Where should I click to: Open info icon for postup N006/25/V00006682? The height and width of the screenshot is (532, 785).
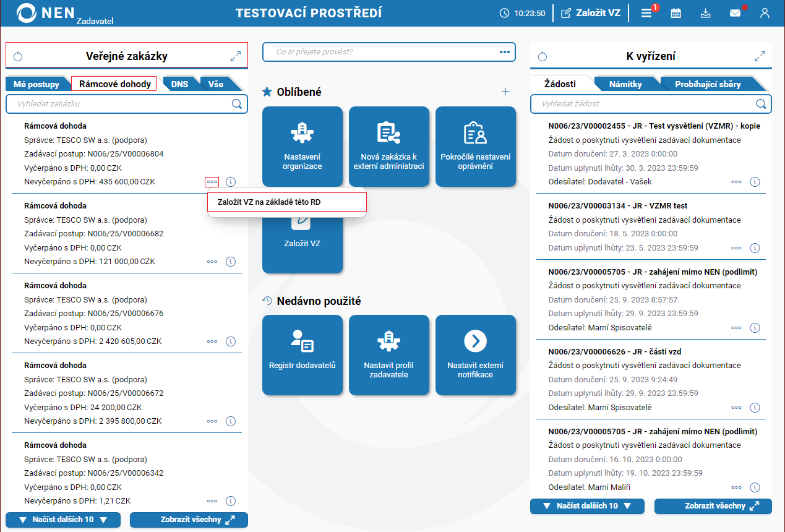point(231,262)
